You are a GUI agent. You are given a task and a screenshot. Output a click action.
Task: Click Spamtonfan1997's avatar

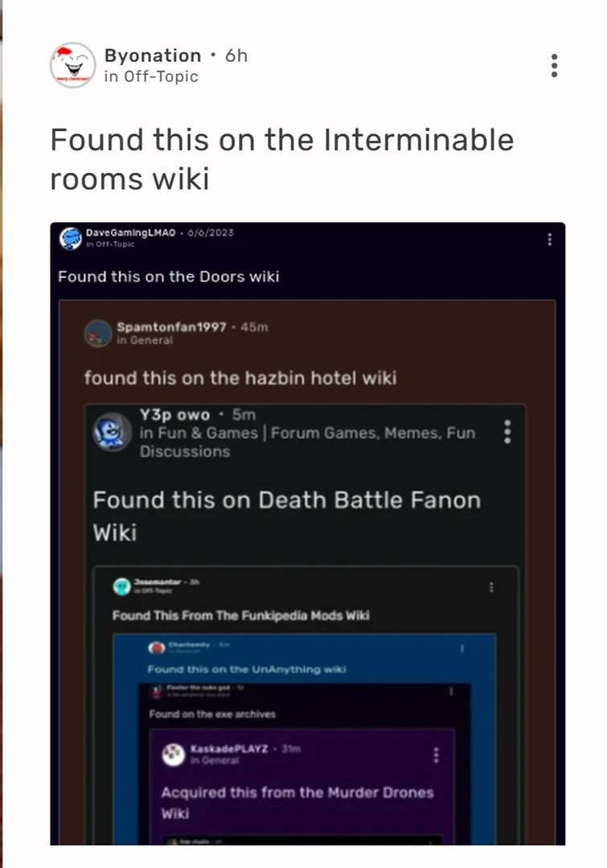(x=97, y=335)
